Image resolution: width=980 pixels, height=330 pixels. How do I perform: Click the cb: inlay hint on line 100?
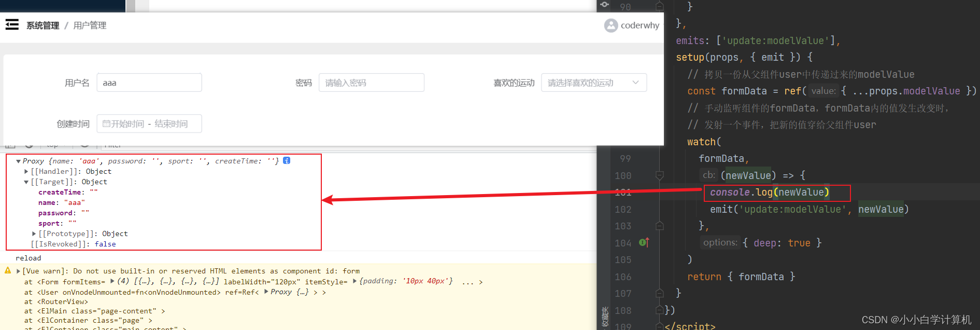pyautogui.click(x=708, y=175)
